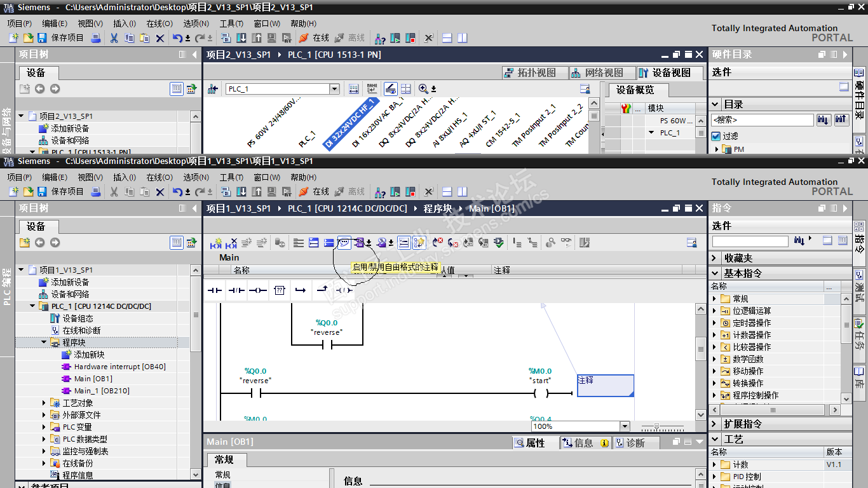Click Accessible devices icon in 项目1 toolbar
The image size is (868, 488).
380,191
